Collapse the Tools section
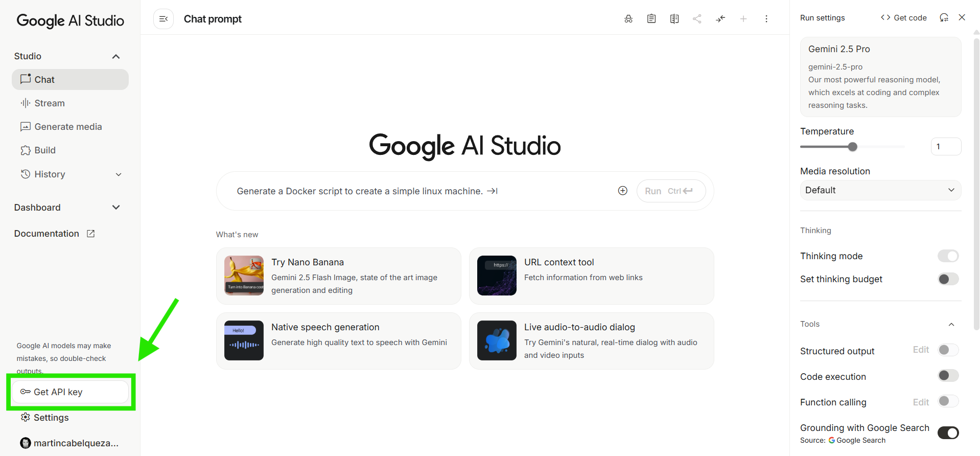Image resolution: width=980 pixels, height=456 pixels. (x=951, y=324)
